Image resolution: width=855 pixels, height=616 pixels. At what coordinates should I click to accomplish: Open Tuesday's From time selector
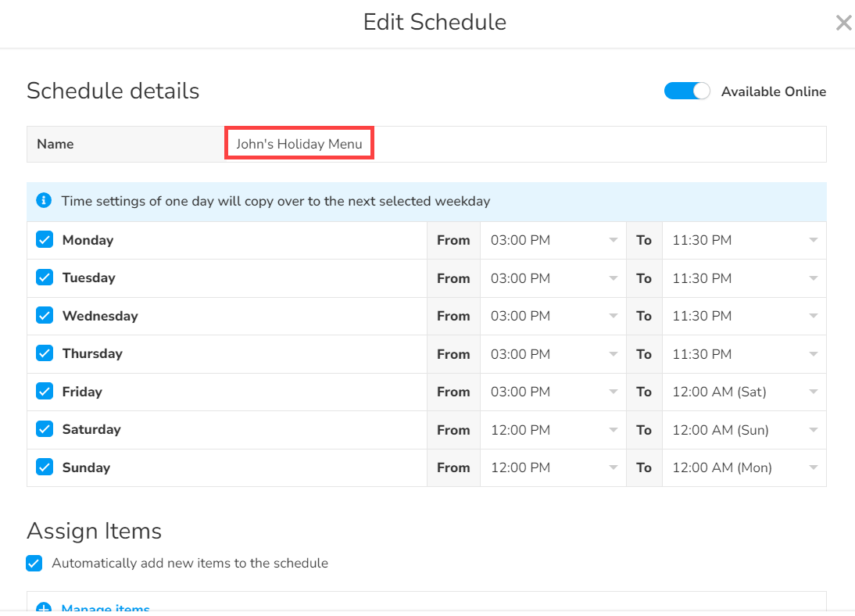553,278
